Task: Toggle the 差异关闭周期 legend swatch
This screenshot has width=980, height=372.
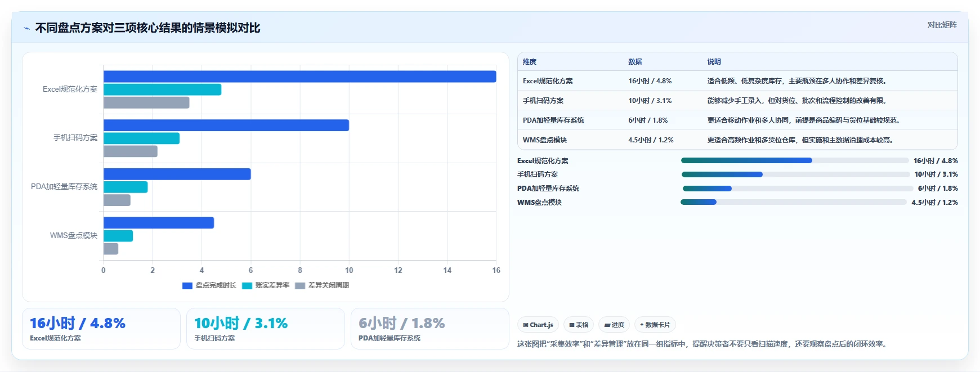Action: [300, 286]
